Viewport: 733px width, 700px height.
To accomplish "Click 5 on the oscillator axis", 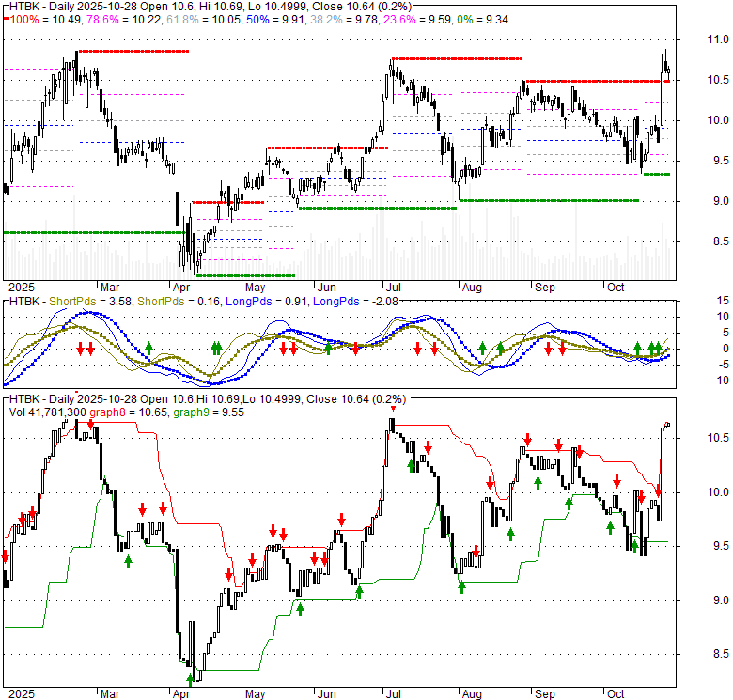I will click(x=725, y=333).
